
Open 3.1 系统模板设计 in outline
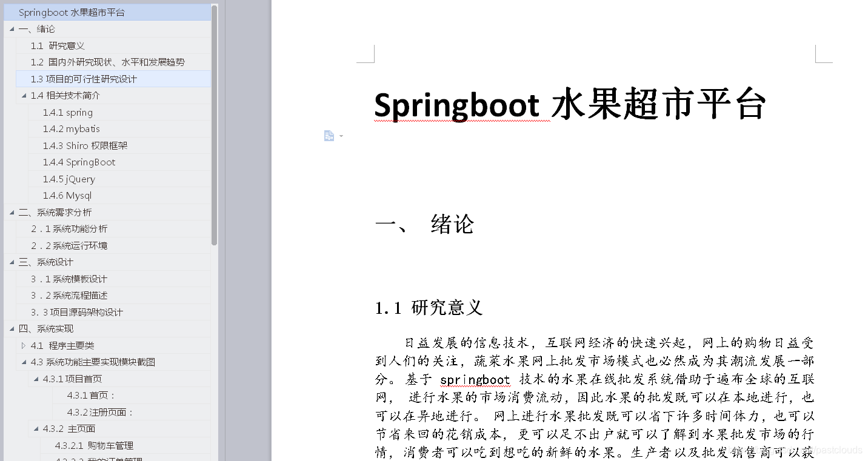pos(113,279)
